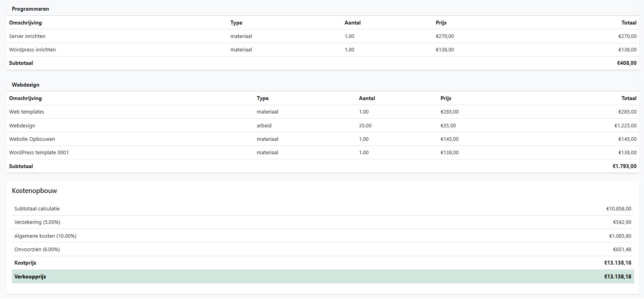Click the €651,48 unforeseen amount
This screenshot has width=644, height=299.
[622, 249]
